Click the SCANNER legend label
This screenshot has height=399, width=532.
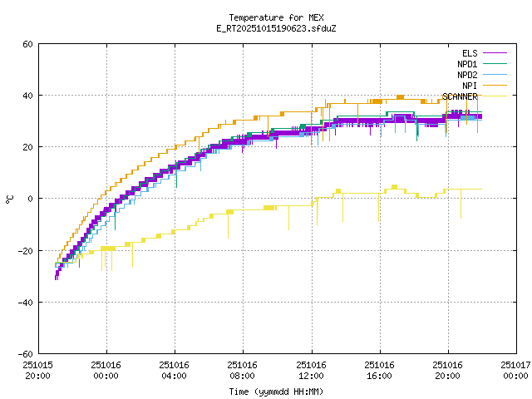(460, 96)
